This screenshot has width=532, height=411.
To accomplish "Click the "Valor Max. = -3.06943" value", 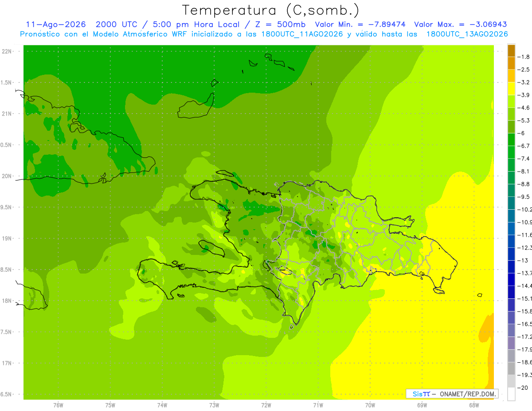I will pos(461,24).
